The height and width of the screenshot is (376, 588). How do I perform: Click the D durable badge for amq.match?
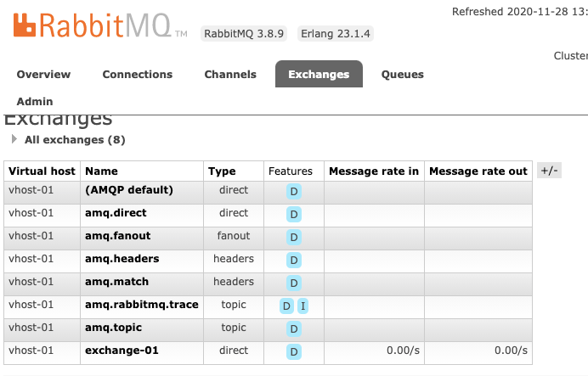click(x=294, y=283)
